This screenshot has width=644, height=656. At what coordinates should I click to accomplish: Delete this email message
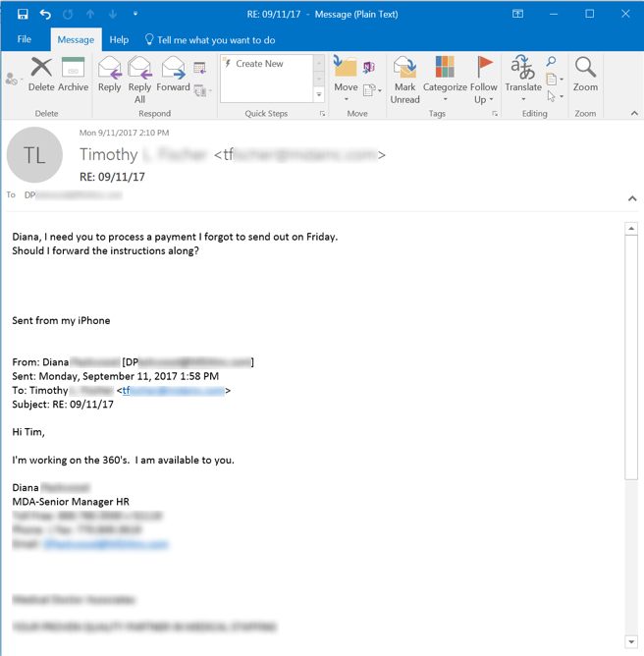(41, 75)
